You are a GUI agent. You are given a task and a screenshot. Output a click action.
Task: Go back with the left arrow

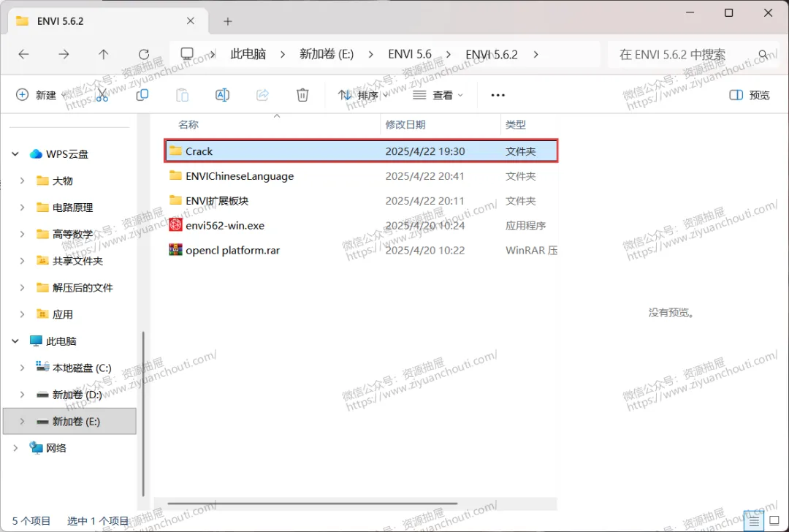click(x=23, y=54)
